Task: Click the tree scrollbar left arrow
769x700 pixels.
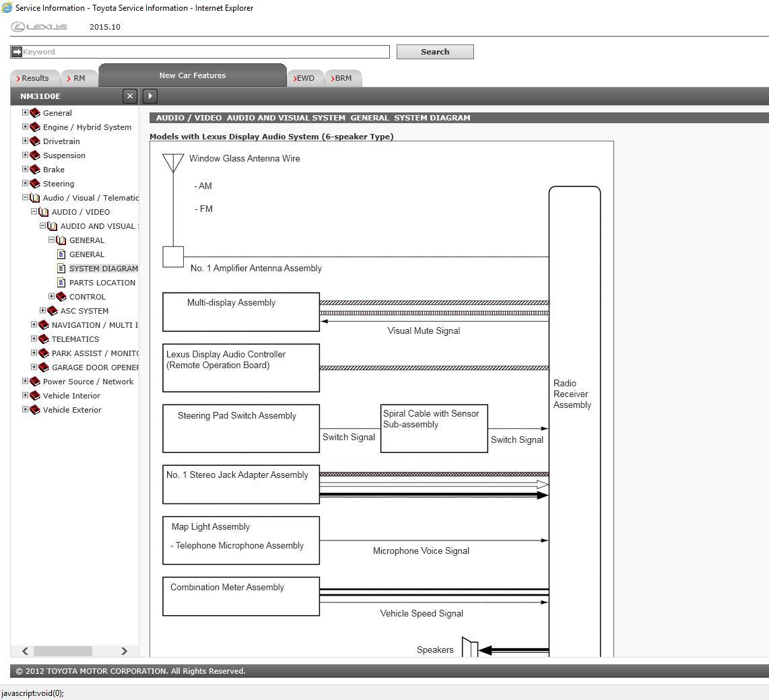Action: [x=26, y=651]
